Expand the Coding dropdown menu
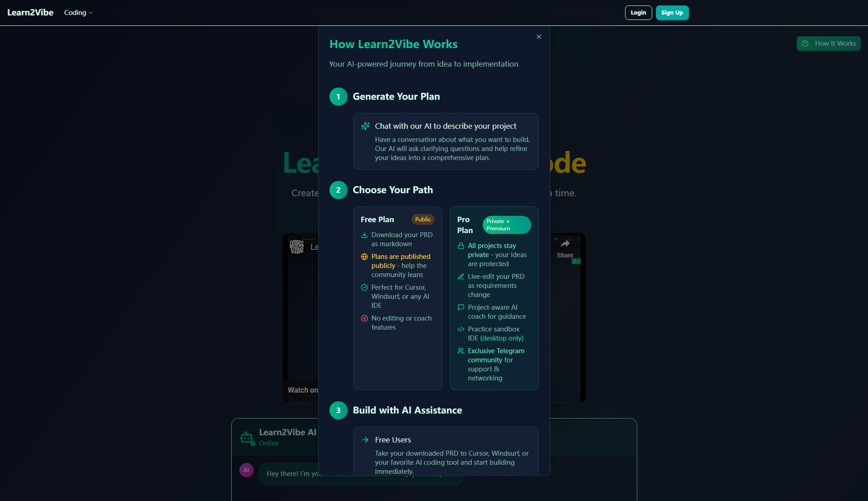 [78, 13]
